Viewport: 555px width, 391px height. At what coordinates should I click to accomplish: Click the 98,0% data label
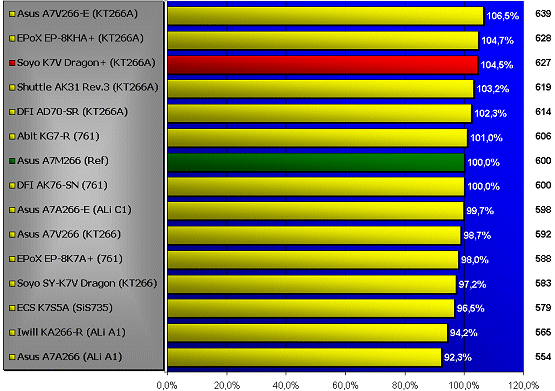475,260
